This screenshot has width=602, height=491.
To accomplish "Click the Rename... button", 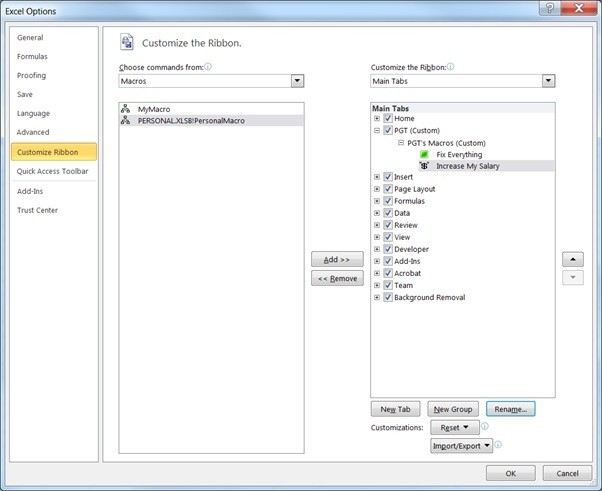I will point(511,409).
